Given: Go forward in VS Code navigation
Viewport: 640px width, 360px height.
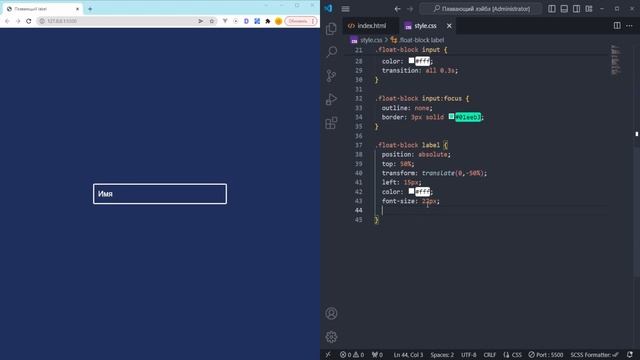Looking at the screenshot, I should click(x=410, y=9).
